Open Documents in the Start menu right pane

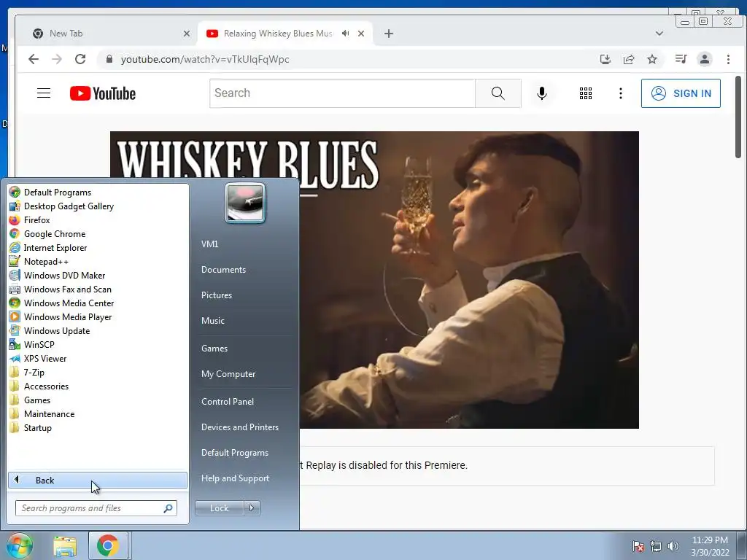(x=223, y=270)
